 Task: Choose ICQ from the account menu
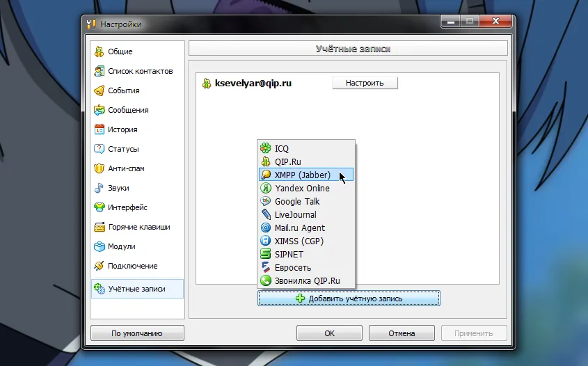[305, 148]
